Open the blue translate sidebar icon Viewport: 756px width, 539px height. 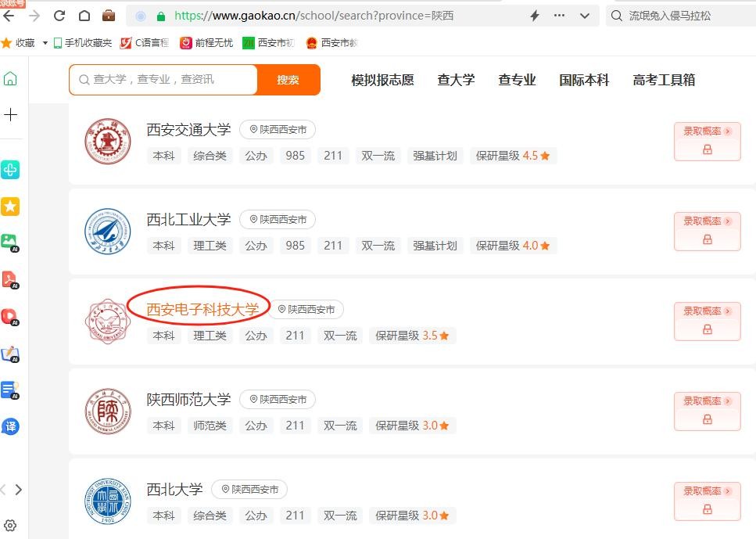coord(10,426)
